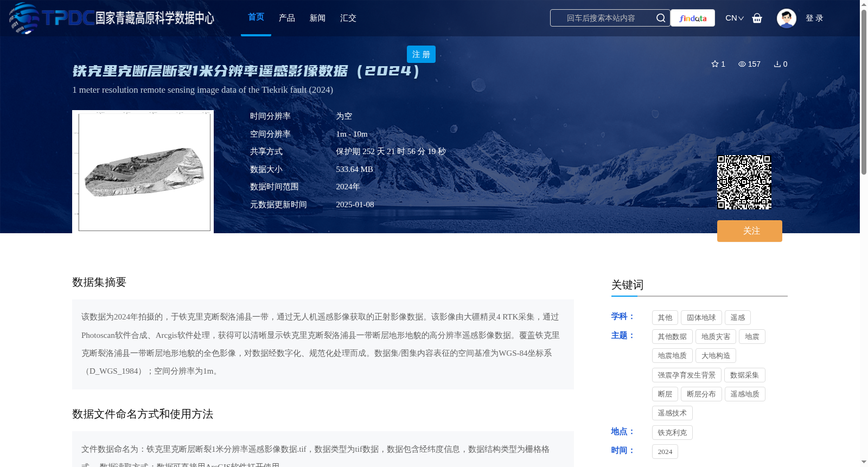Click the search magnifier icon
The width and height of the screenshot is (868, 467).
click(x=660, y=18)
